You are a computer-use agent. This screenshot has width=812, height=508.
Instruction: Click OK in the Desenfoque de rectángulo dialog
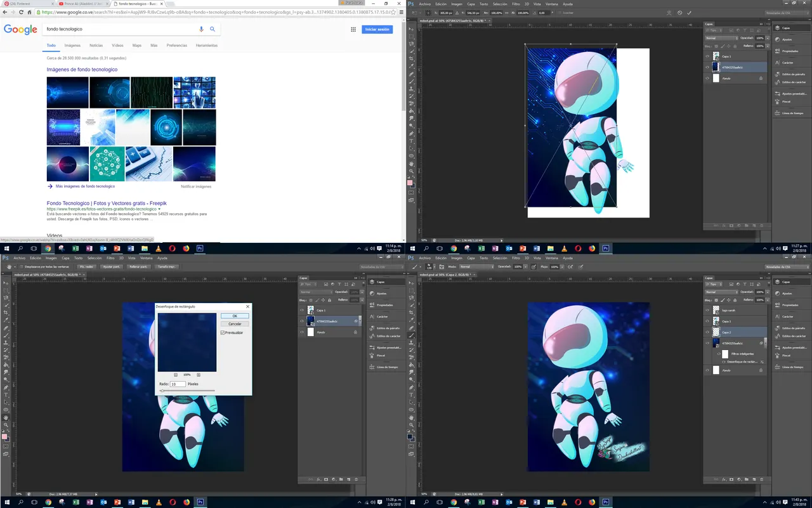(235, 316)
